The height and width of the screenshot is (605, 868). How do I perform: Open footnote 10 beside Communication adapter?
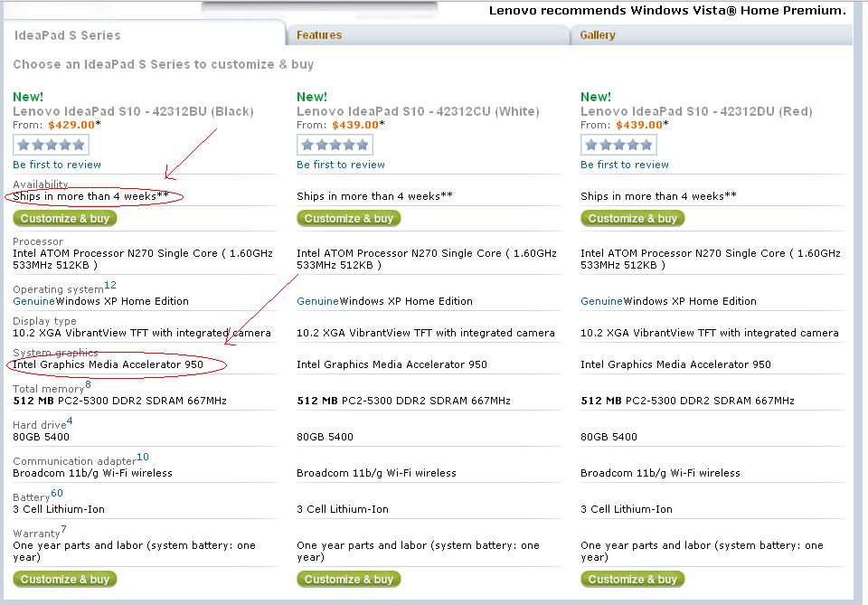coord(143,457)
